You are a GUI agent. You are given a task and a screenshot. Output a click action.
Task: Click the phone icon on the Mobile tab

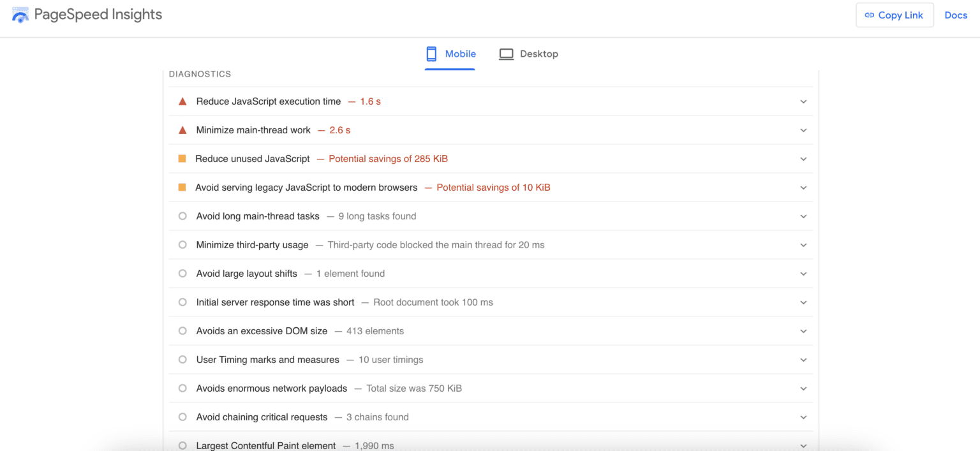click(431, 54)
